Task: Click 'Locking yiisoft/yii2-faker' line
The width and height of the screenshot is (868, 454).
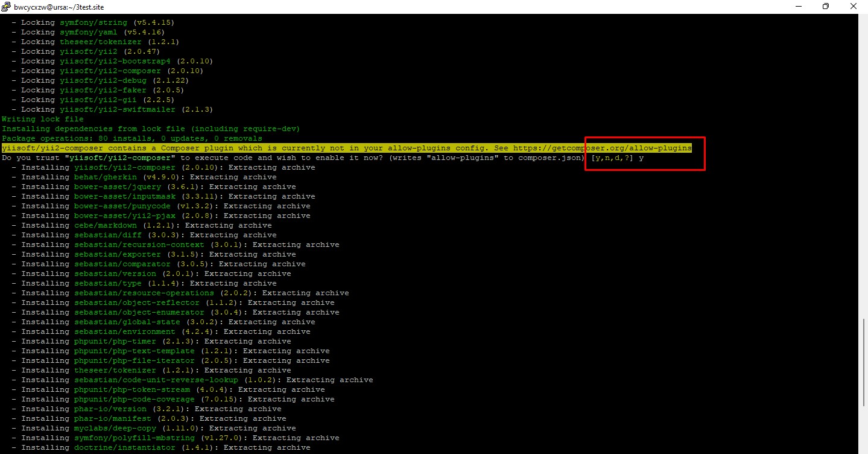Action: [x=98, y=90]
